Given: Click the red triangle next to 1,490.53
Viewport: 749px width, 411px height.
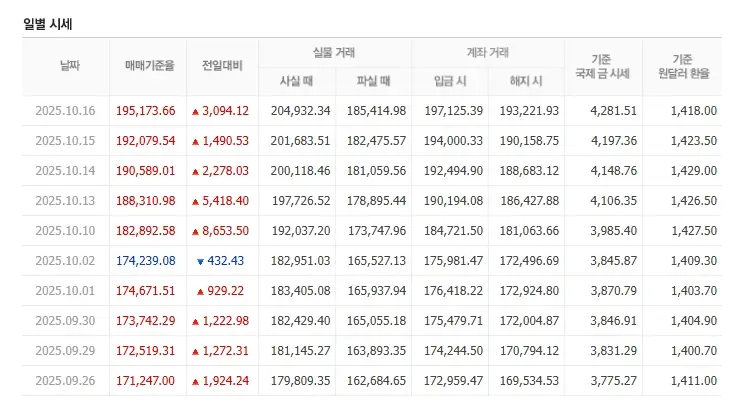Looking at the screenshot, I should (195, 141).
